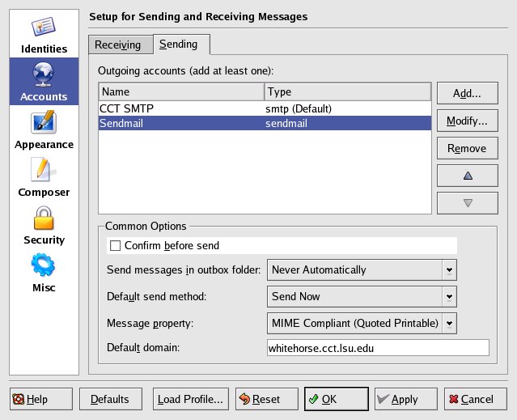Enable Confirm before send checkbox
The height and width of the screenshot is (420, 517).
click(115, 245)
